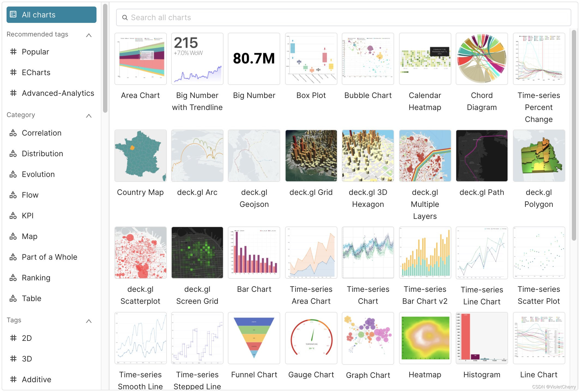This screenshot has width=580, height=392.
Task: Click the All charts sidebar button
Action: [x=51, y=14]
